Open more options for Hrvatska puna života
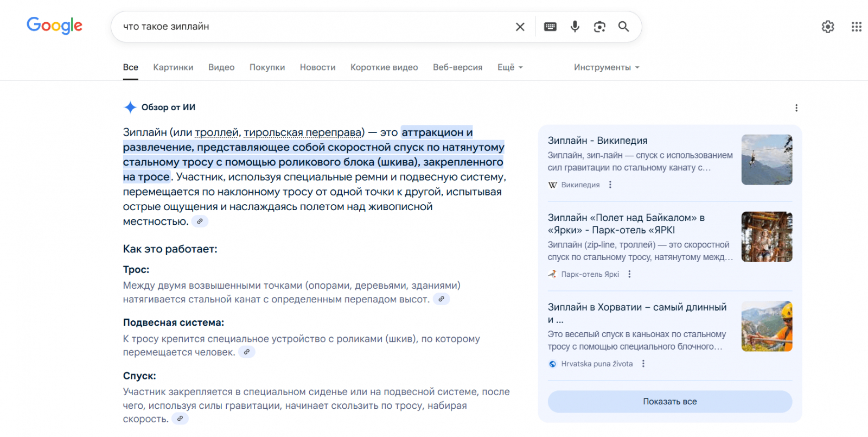The width and height of the screenshot is (868, 437). [643, 364]
